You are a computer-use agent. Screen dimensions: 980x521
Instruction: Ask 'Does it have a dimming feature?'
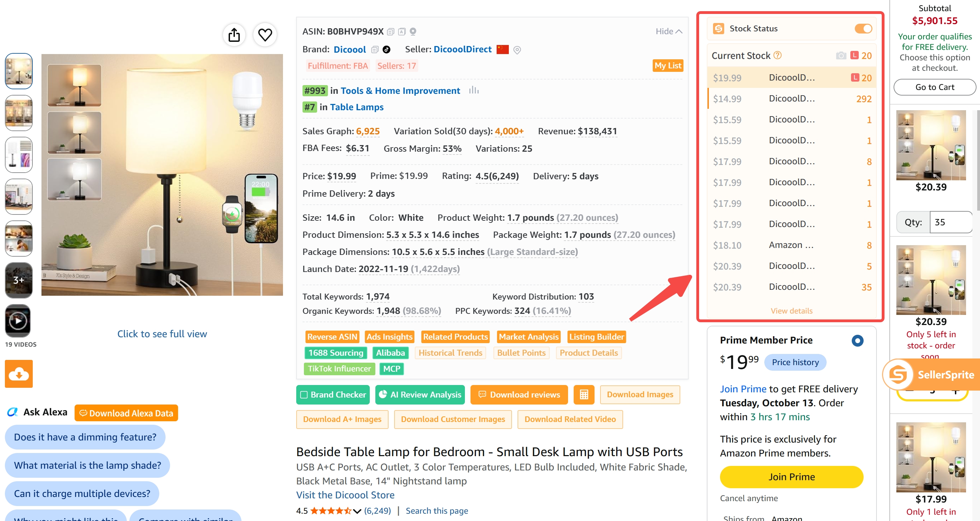pyautogui.click(x=85, y=437)
